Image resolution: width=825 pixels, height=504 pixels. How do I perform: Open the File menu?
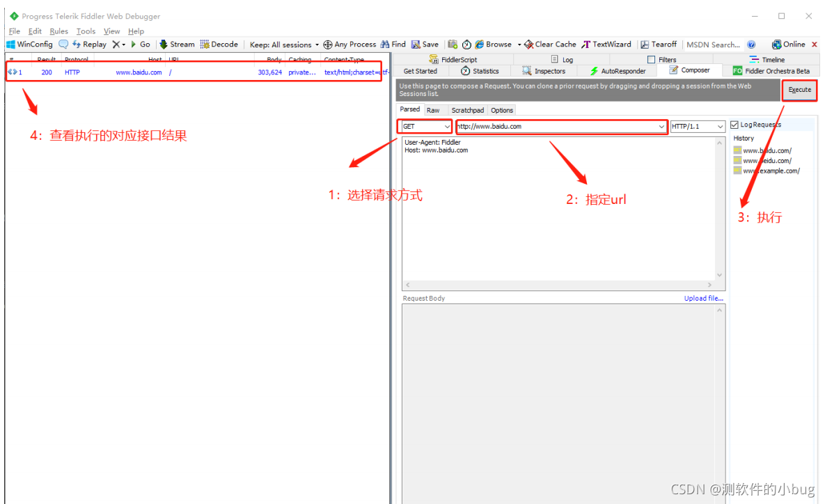tap(14, 31)
